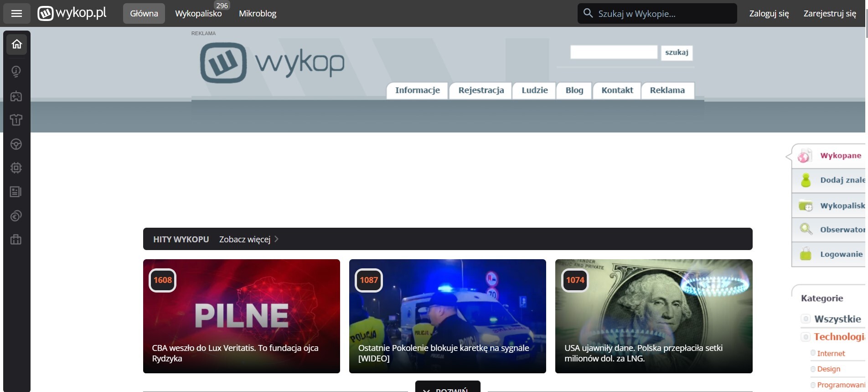Open the lightbulb category in sidebar
This screenshot has width=868, height=392.
click(16, 71)
